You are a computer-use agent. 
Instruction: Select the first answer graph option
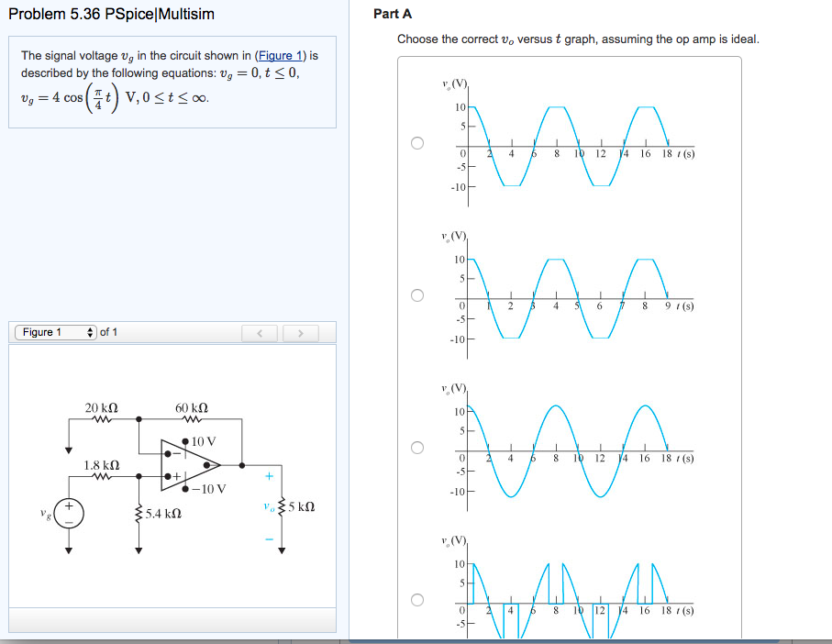(416, 140)
